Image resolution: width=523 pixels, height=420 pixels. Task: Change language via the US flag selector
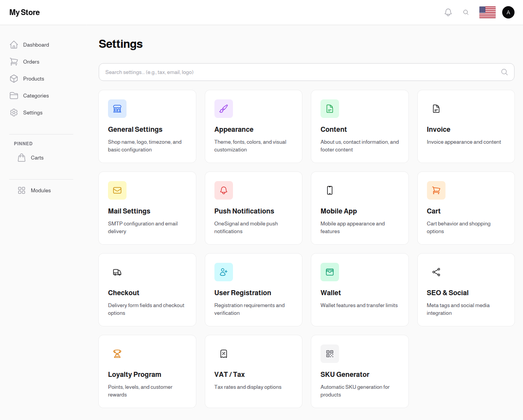(487, 12)
